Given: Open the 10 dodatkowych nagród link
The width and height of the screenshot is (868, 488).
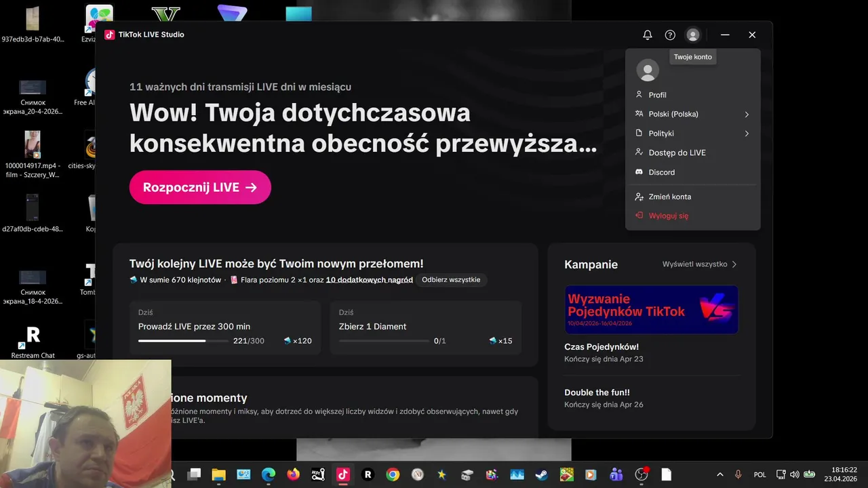Looking at the screenshot, I should coord(370,280).
